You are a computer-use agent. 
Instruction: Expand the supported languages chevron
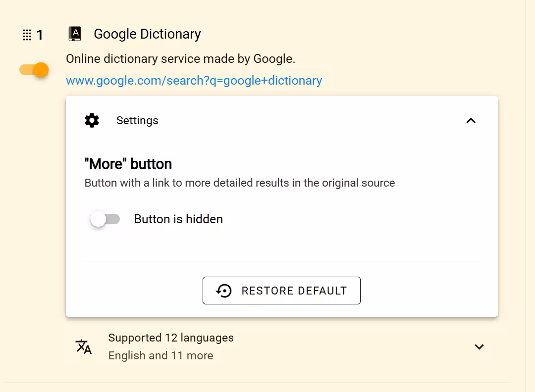click(x=479, y=346)
